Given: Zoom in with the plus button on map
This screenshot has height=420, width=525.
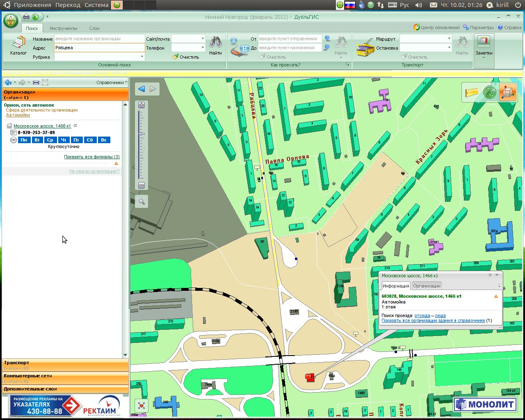Looking at the screenshot, I should click(142, 105).
